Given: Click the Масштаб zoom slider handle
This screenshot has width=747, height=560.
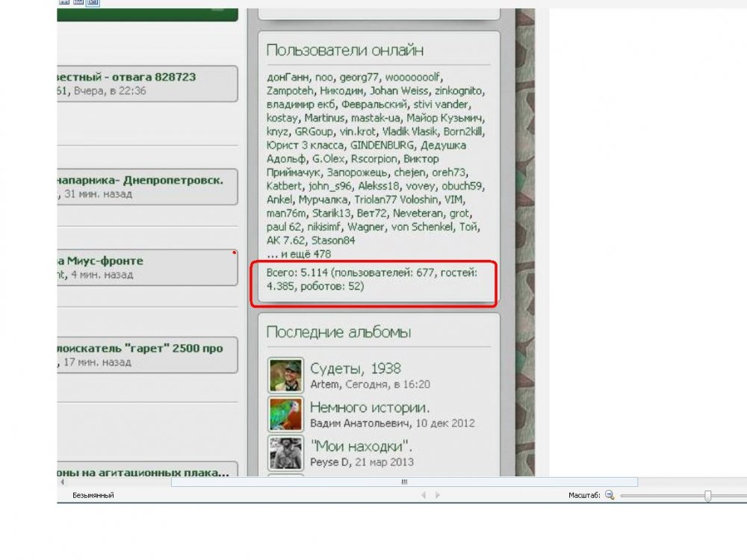Looking at the screenshot, I should tap(708, 496).
